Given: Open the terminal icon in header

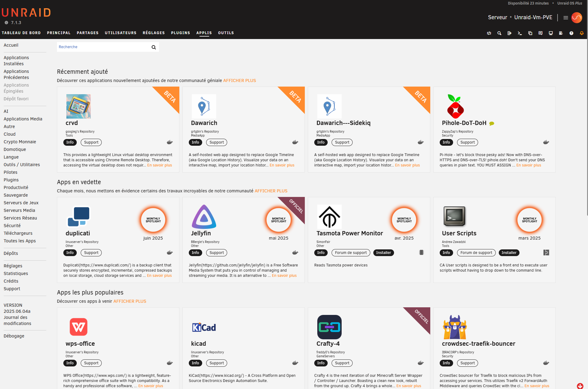Looking at the screenshot, I should (x=520, y=33).
